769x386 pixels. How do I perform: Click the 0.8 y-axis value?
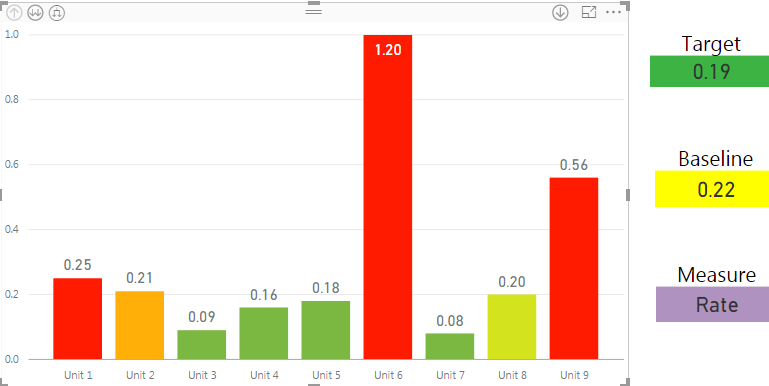pyautogui.click(x=12, y=99)
